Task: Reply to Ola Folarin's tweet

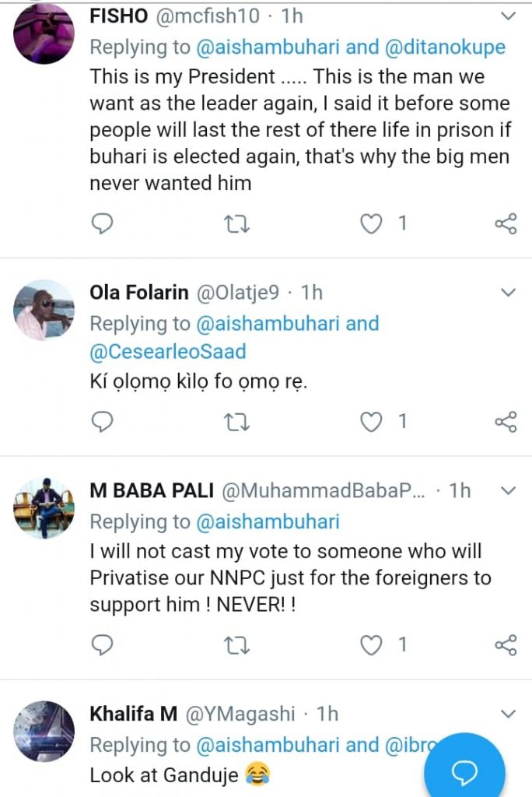Action: coord(103,422)
